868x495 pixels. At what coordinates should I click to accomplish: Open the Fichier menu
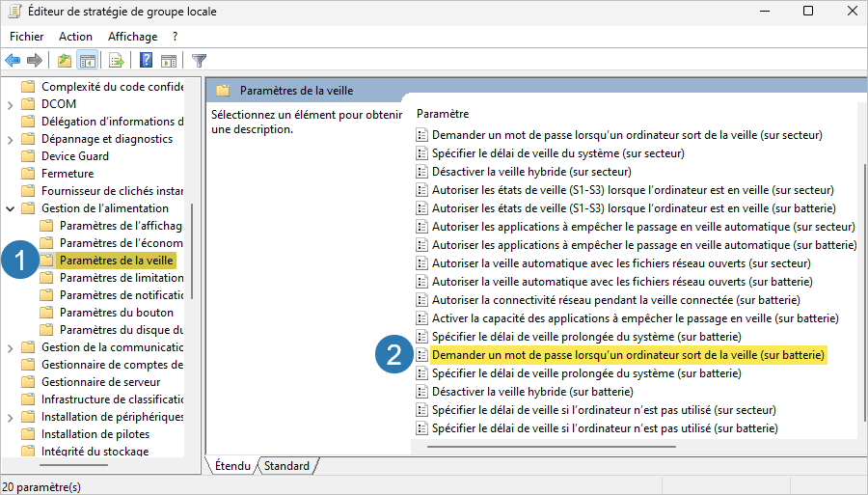[x=27, y=37]
